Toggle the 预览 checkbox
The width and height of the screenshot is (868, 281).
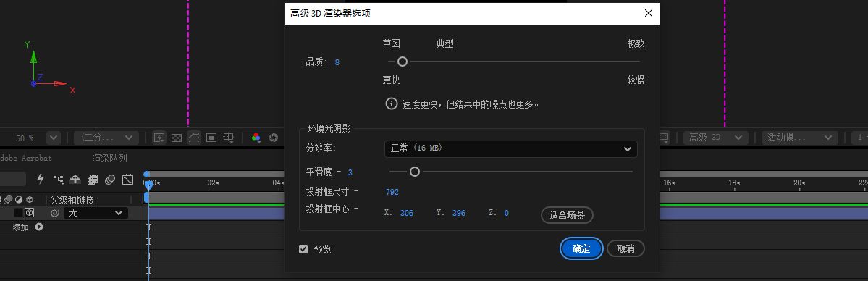pos(303,249)
